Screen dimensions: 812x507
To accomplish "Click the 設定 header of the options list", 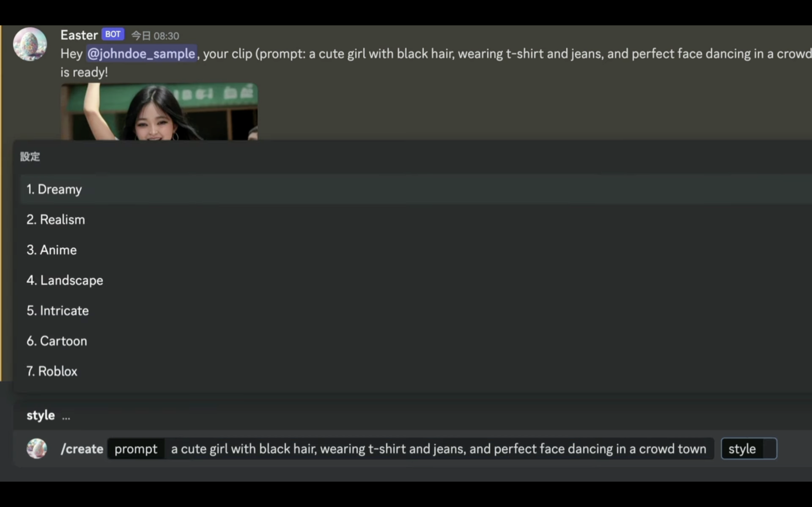I will click(30, 157).
